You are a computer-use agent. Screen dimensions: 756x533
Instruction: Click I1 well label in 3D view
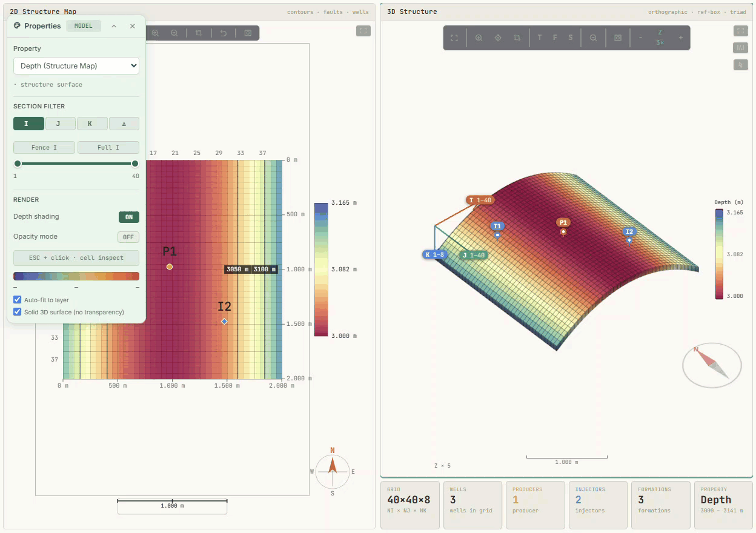pos(497,226)
